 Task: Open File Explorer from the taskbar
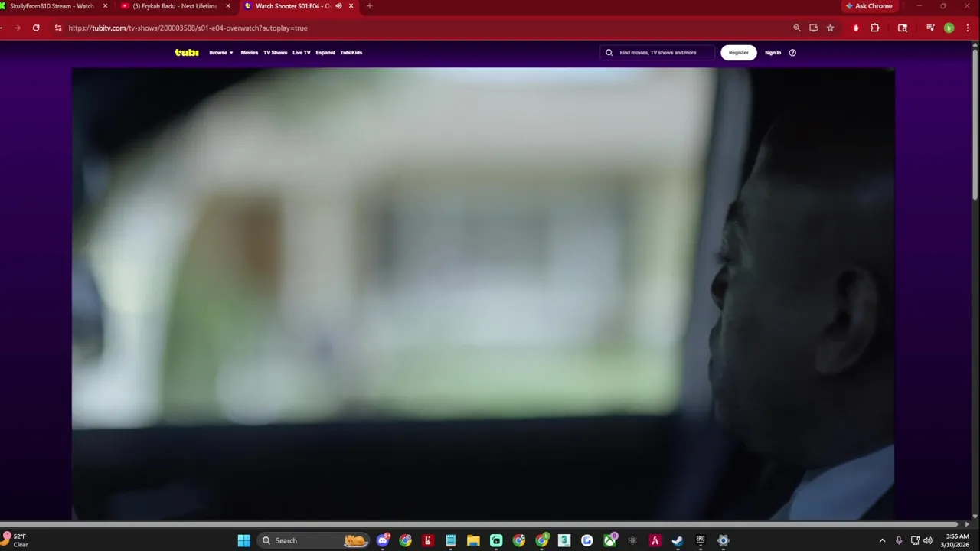[473, 540]
